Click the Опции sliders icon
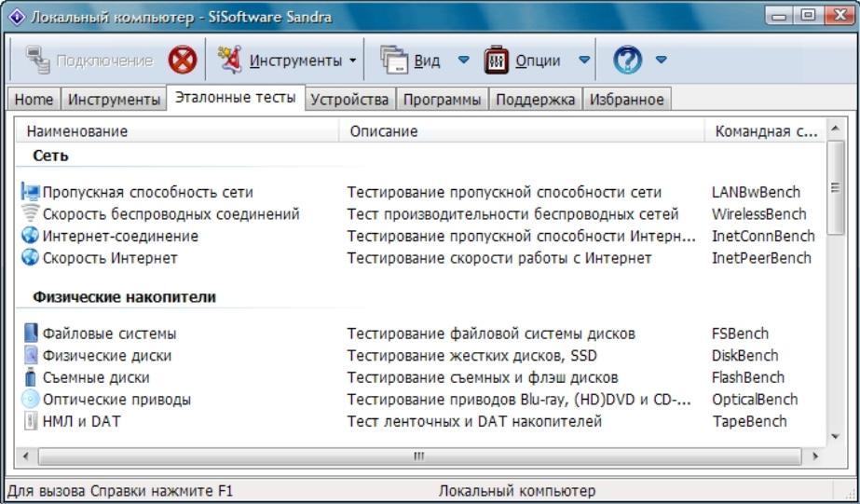The width and height of the screenshot is (860, 504). pyautogui.click(x=497, y=60)
